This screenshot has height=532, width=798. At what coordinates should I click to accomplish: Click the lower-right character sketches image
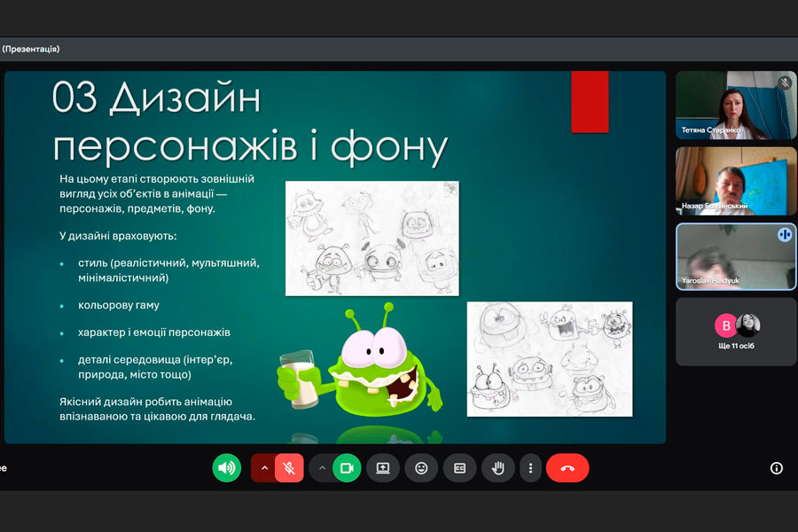(550, 359)
